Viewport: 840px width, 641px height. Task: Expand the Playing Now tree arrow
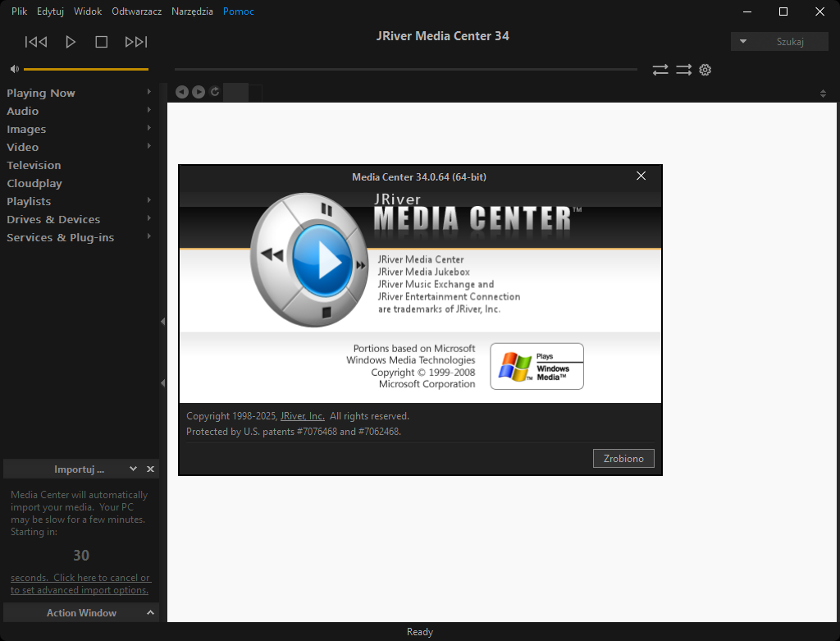pos(149,92)
